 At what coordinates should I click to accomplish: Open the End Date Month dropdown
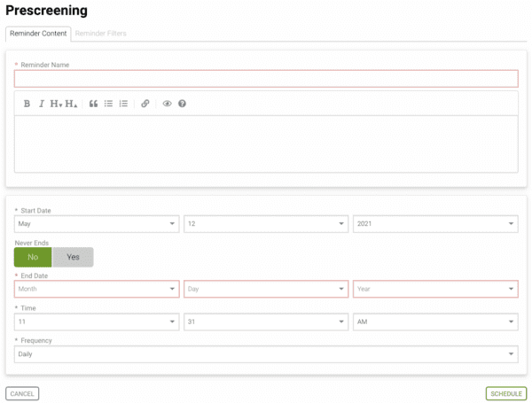(x=97, y=289)
